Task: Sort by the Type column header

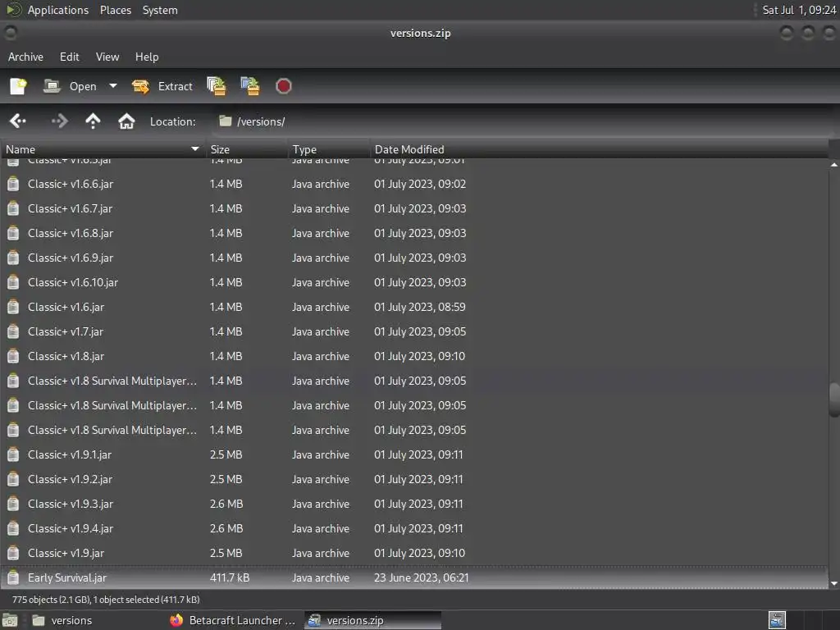Action: click(328, 149)
